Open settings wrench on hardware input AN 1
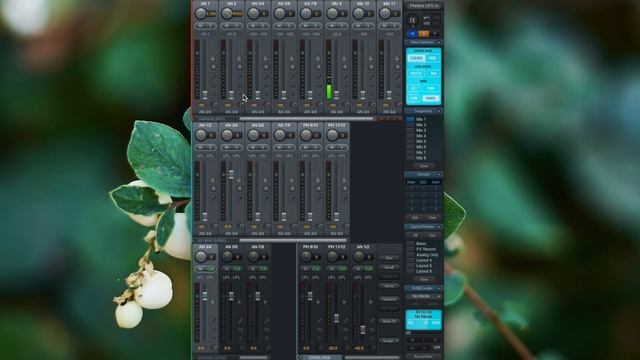This screenshot has width=640, height=360. coord(213,76)
